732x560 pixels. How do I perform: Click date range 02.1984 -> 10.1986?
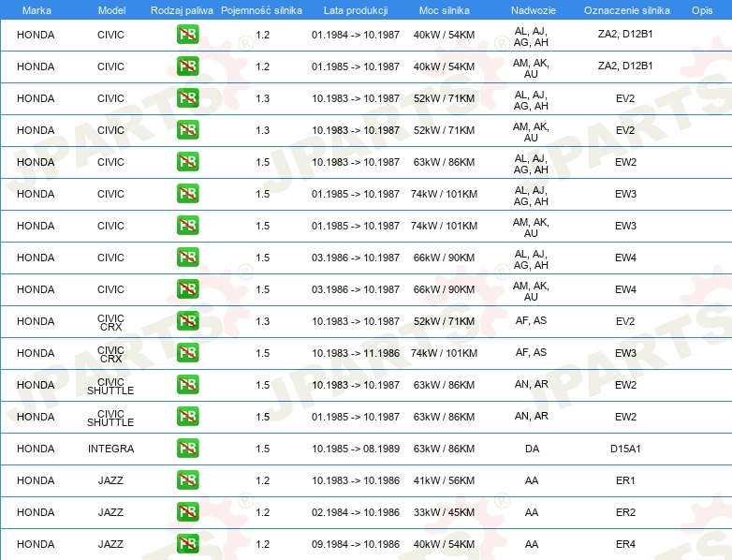pos(356,512)
